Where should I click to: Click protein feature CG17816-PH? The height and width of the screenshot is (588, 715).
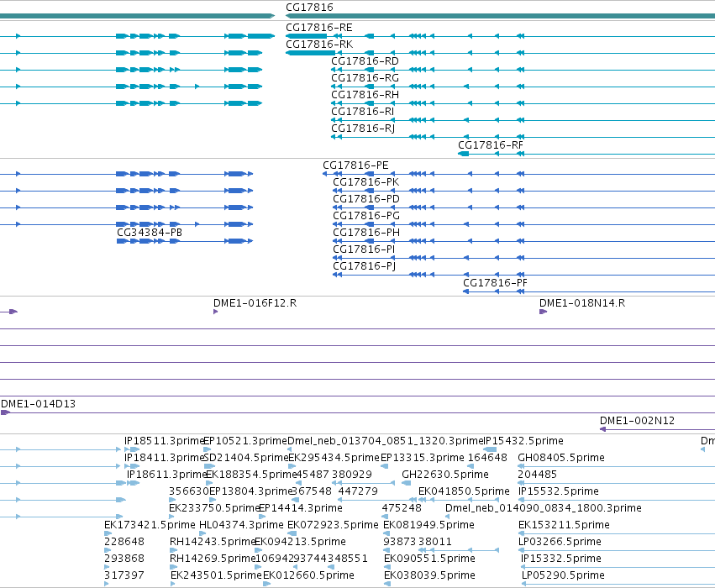365,233
